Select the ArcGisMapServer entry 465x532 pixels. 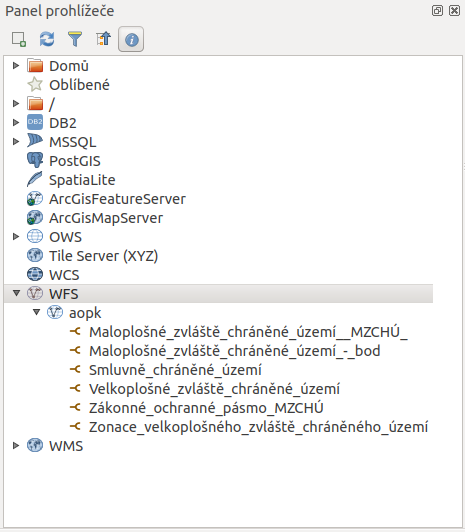pyautogui.click(x=106, y=218)
